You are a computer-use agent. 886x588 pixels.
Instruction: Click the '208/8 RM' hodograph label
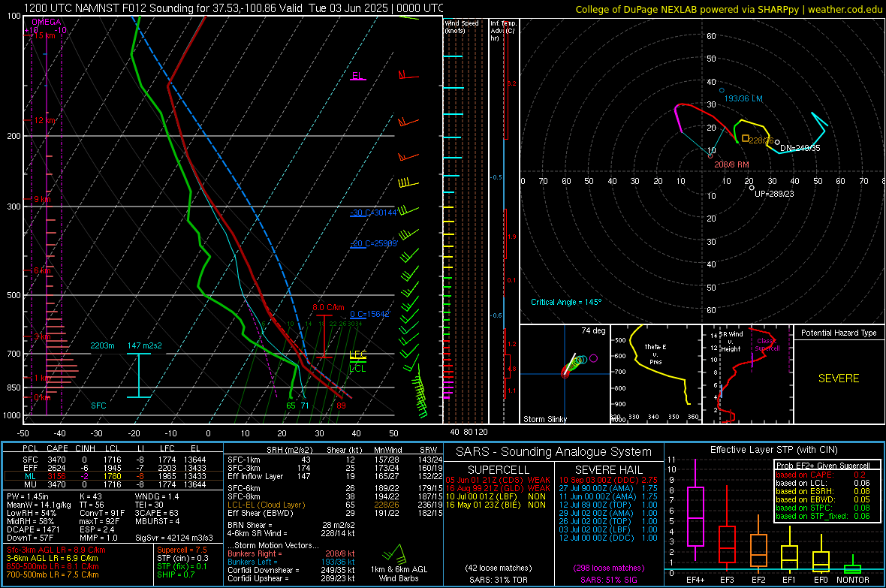click(731, 164)
